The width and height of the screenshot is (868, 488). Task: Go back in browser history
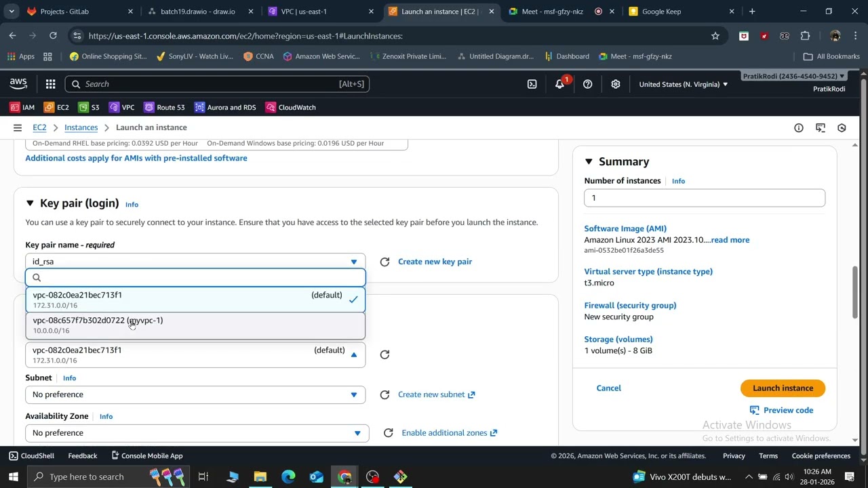(13, 36)
